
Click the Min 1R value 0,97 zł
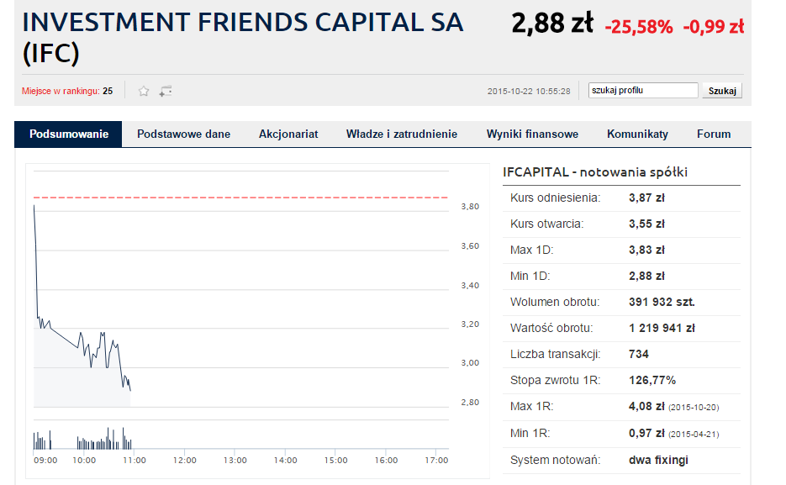[647, 433]
